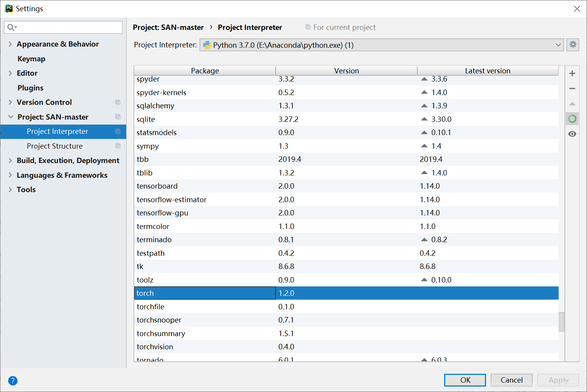Select the torch package row
587x392 pixels.
346,293
